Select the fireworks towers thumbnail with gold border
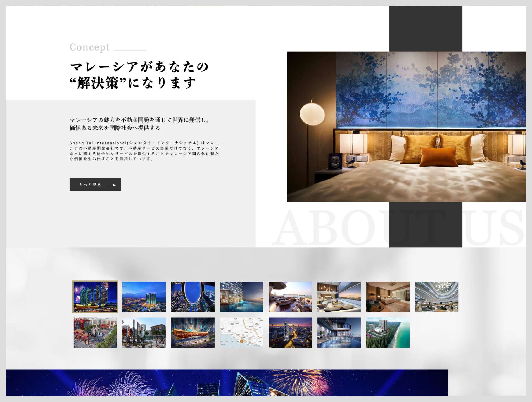532x402 pixels. coord(95,297)
